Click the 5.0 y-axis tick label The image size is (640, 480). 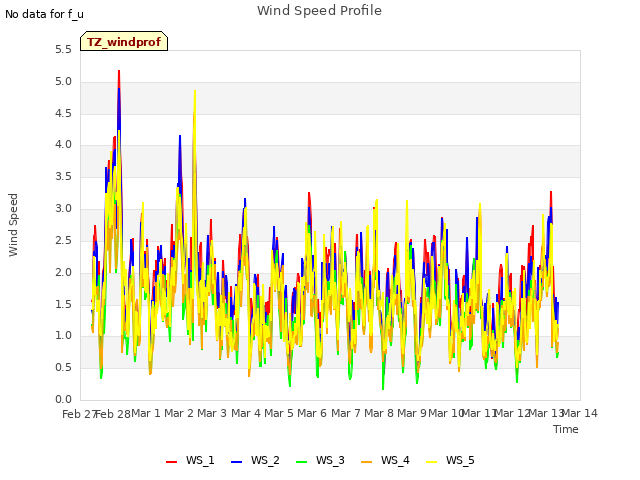point(63,82)
